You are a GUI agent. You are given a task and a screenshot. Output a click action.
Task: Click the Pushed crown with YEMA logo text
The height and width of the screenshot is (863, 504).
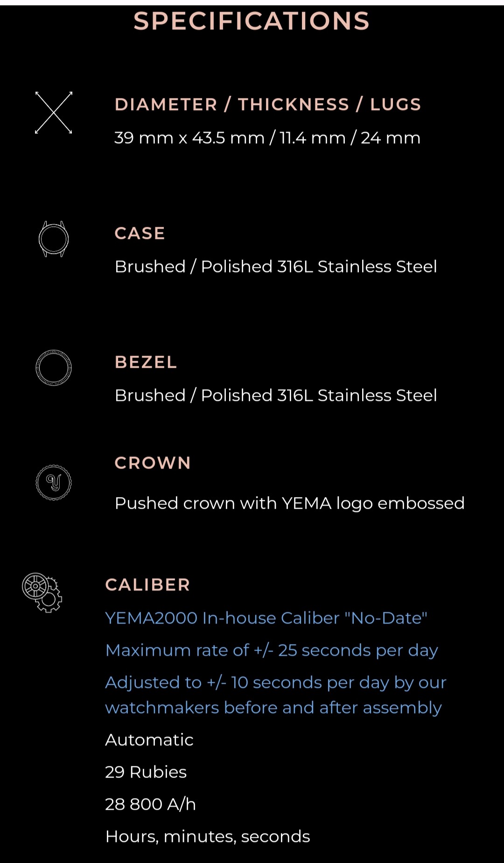click(289, 503)
